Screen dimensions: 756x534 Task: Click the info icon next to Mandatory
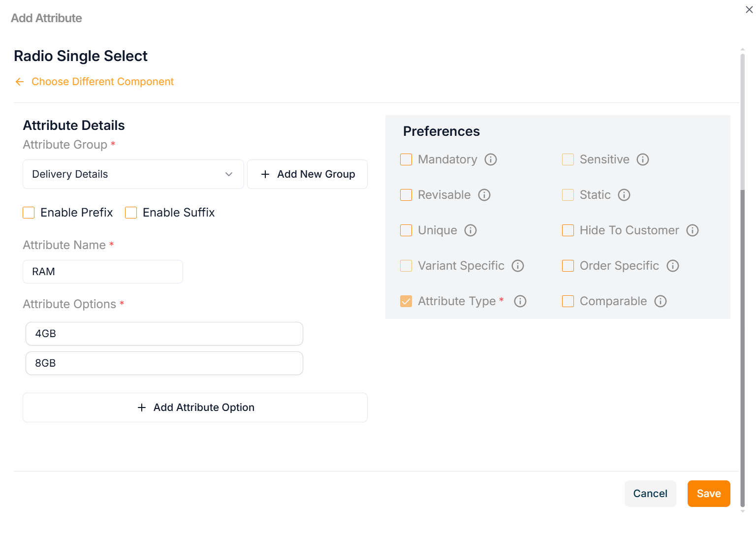(x=490, y=159)
